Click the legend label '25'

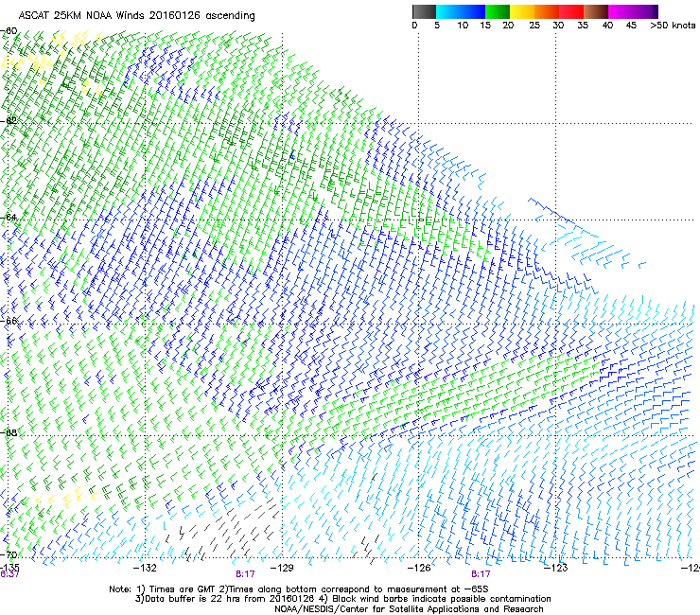coord(534,26)
